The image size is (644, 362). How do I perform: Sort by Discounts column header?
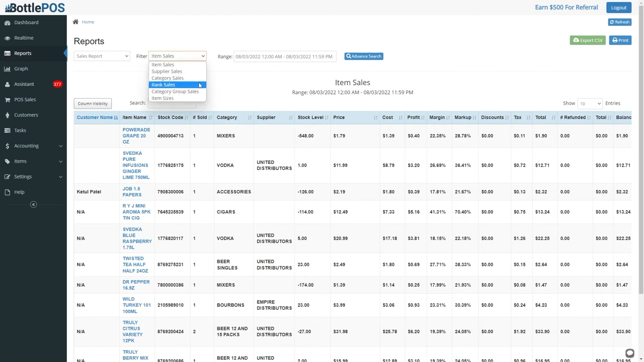(x=495, y=118)
